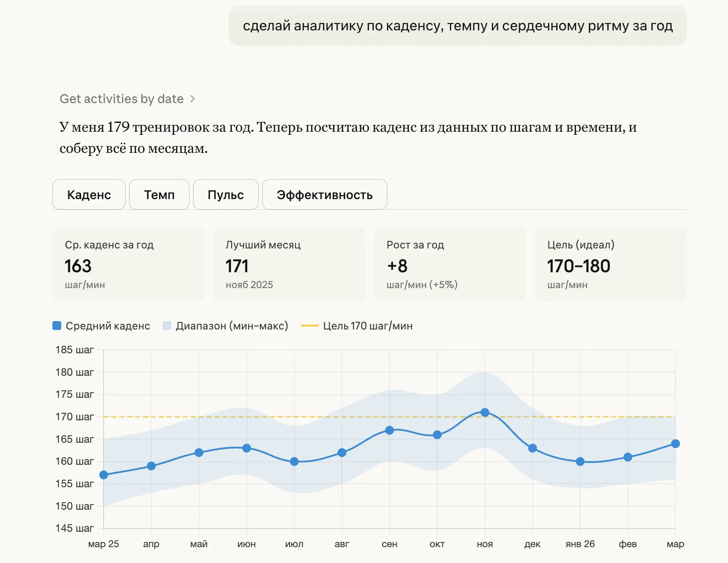Select the Эффективность tab

[324, 195]
